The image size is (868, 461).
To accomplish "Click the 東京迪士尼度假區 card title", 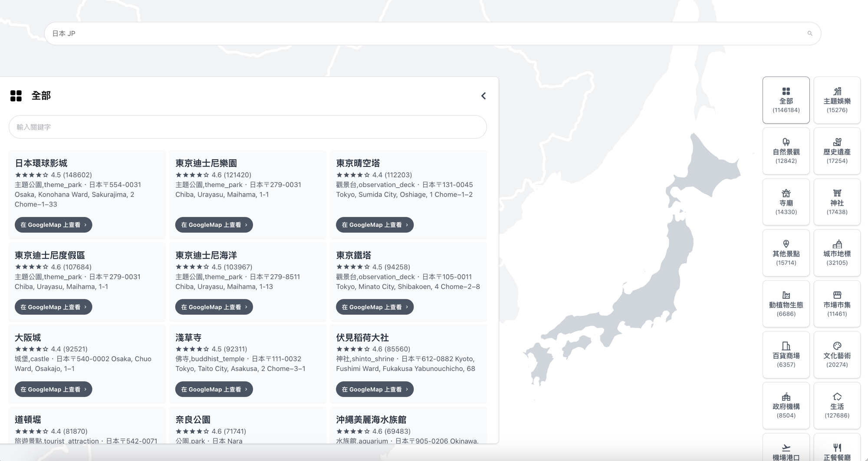I will (50, 255).
